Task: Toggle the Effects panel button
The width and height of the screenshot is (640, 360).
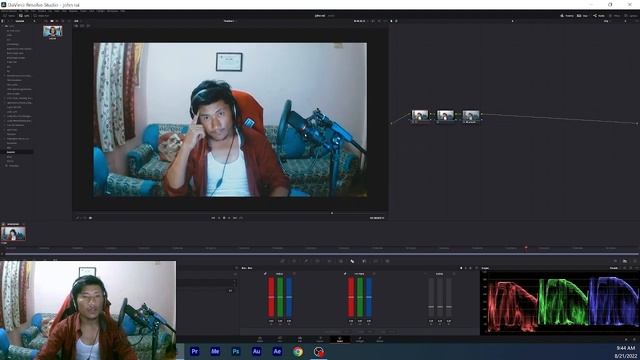Action: point(615,16)
